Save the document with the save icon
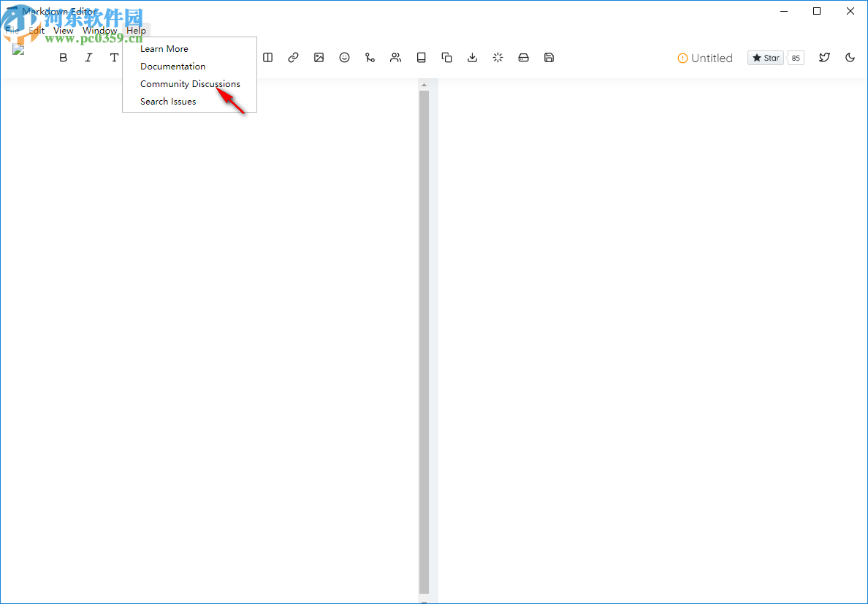The width and height of the screenshot is (868, 604). 549,57
